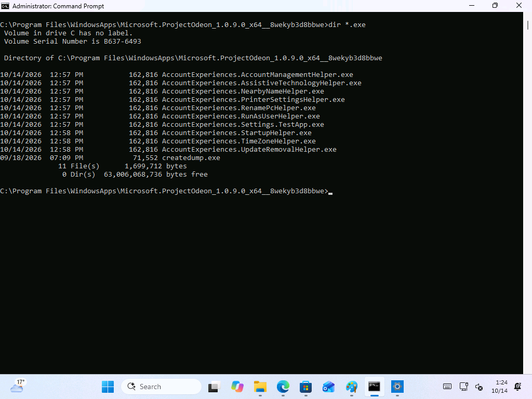Viewport: 532px width, 399px height.
Task: Open Outlook from the taskbar
Action: click(x=328, y=387)
